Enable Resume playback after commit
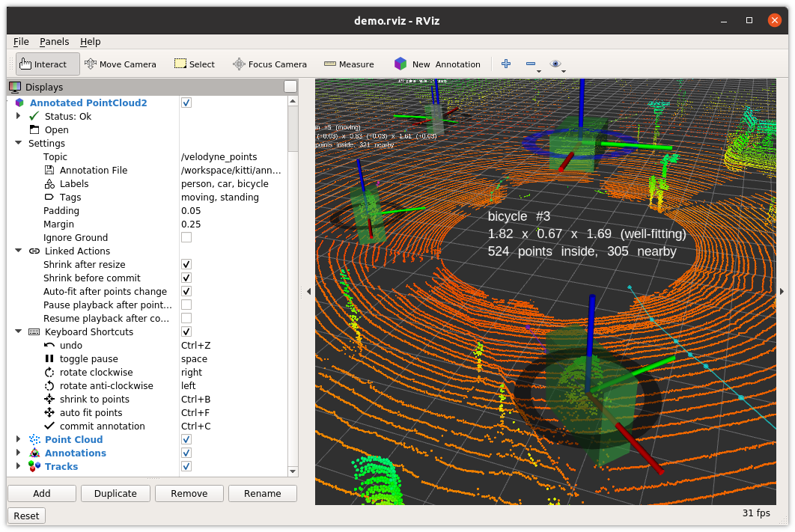795x532 pixels. click(186, 318)
